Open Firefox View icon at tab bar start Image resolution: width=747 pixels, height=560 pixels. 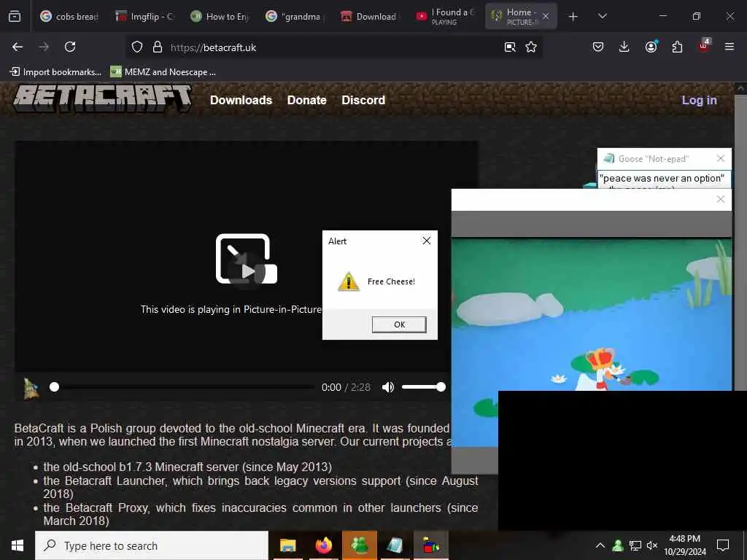click(x=15, y=16)
